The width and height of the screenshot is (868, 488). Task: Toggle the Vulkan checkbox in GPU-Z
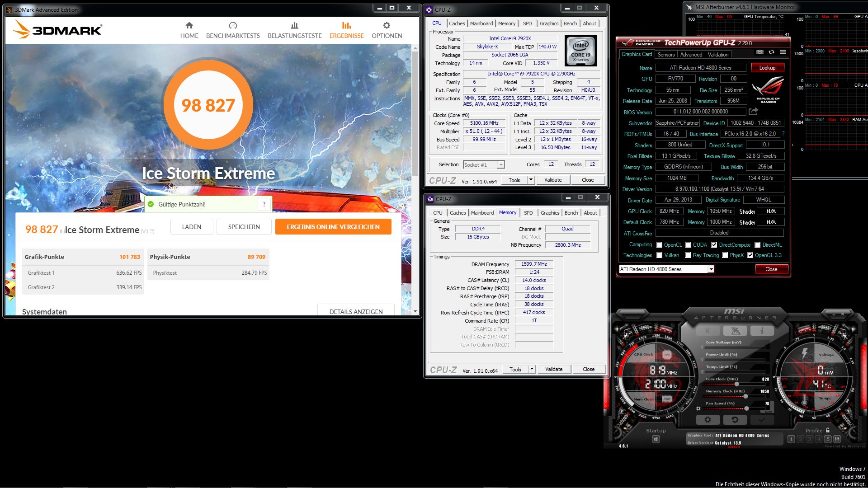[x=660, y=255]
